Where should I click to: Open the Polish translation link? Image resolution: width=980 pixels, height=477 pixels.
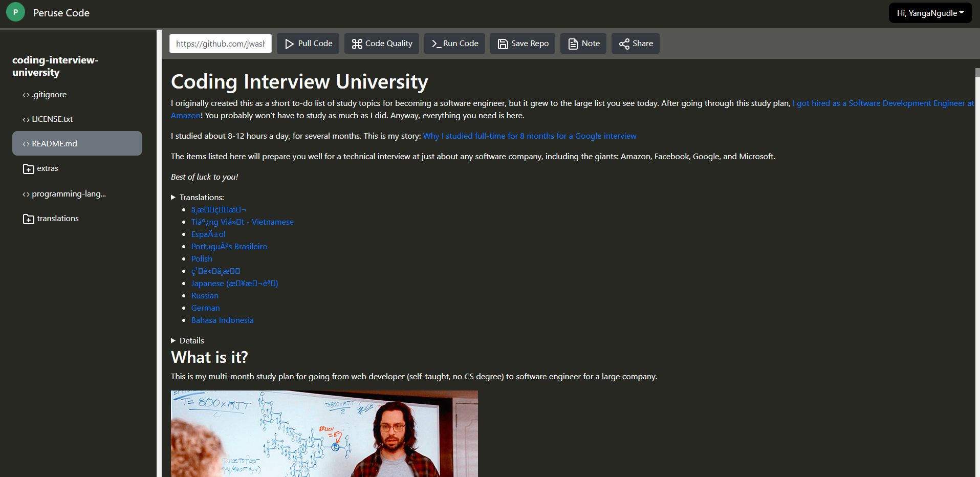click(x=202, y=259)
